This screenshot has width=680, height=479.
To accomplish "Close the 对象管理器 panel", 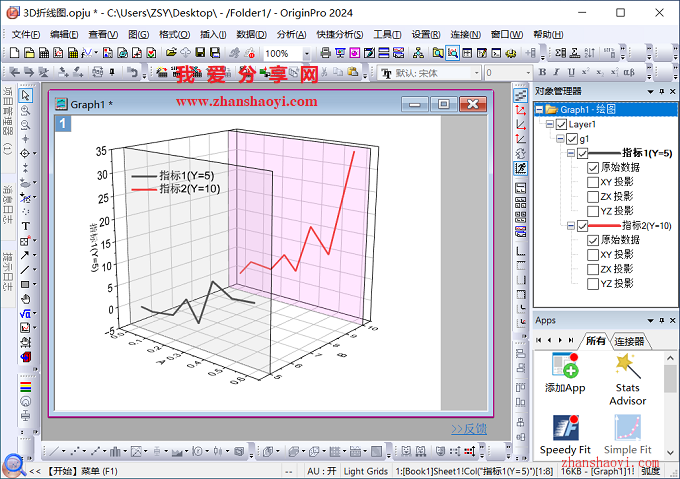I will pos(672,91).
